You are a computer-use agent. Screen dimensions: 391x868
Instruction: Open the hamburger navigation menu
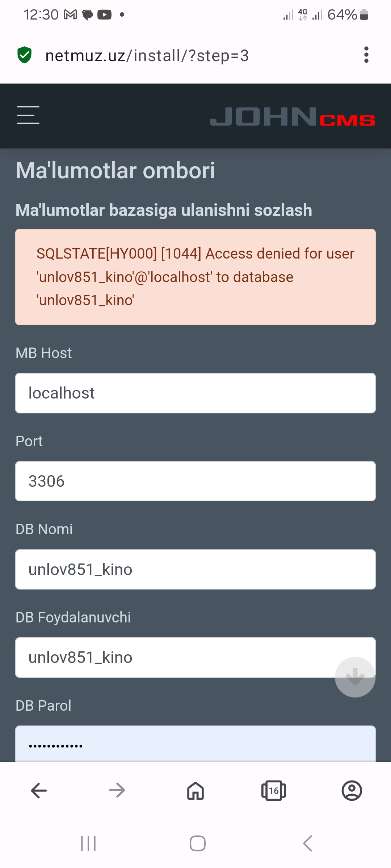click(28, 115)
